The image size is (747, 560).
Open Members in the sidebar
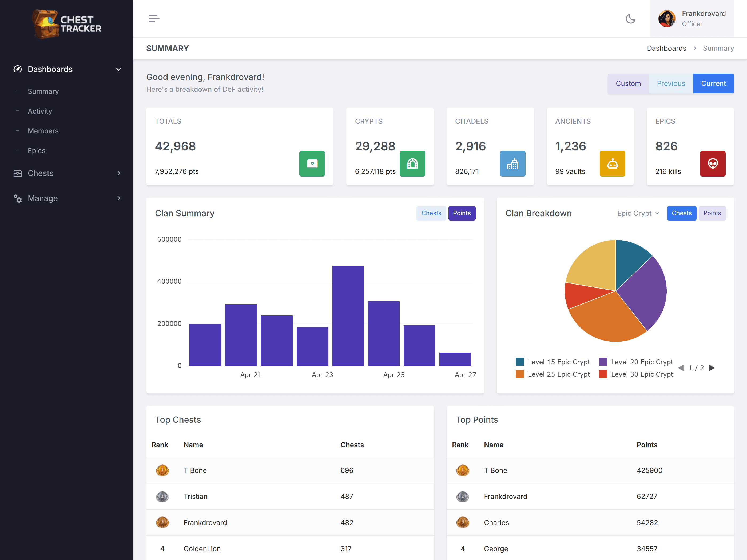click(43, 131)
